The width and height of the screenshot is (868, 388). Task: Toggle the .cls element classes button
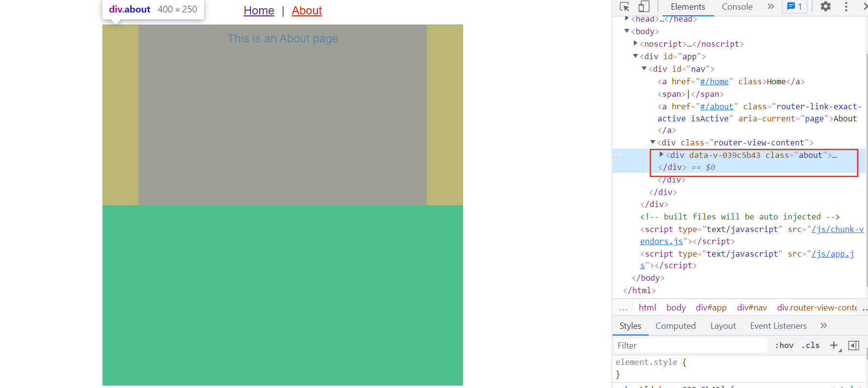pyautogui.click(x=811, y=345)
